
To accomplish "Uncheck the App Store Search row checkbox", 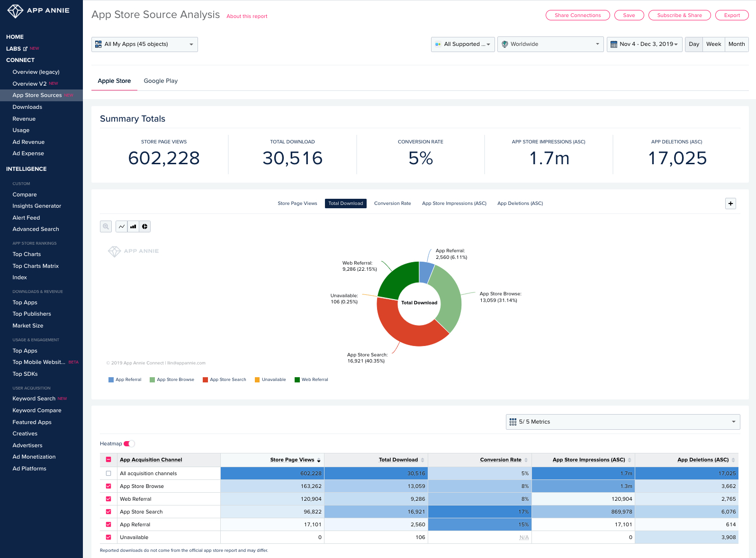I will click(x=108, y=512).
